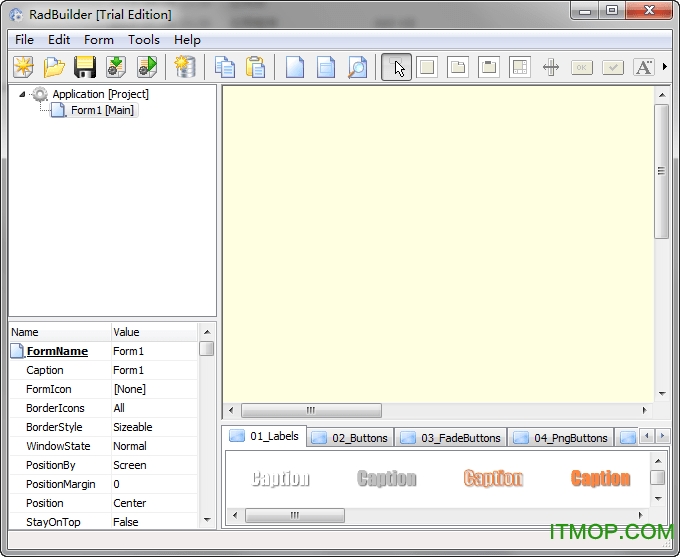This screenshot has height=557, width=680.
Task: Change the PositionBy value Screen
Action: [x=154, y=465]
